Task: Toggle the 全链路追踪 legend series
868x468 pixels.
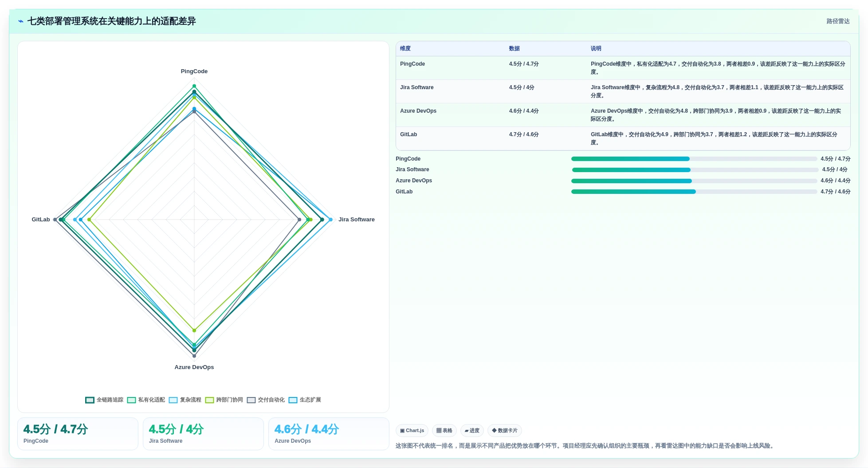Action: point(104,400)
